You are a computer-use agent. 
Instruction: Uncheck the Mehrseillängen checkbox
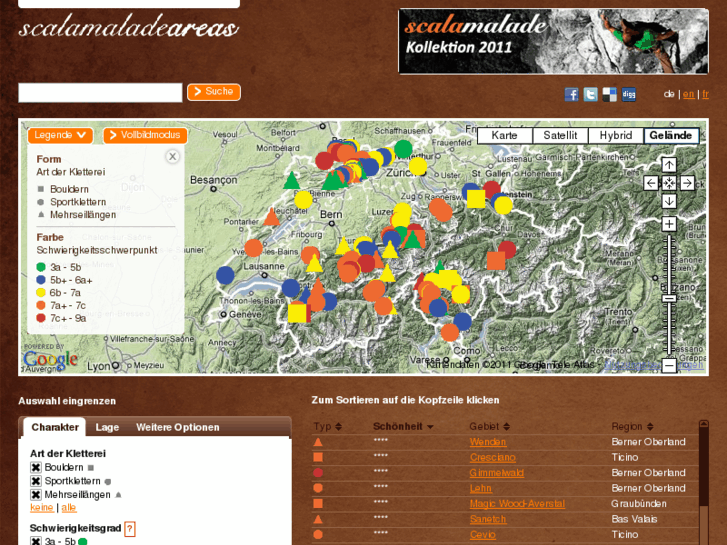[36, 495]
